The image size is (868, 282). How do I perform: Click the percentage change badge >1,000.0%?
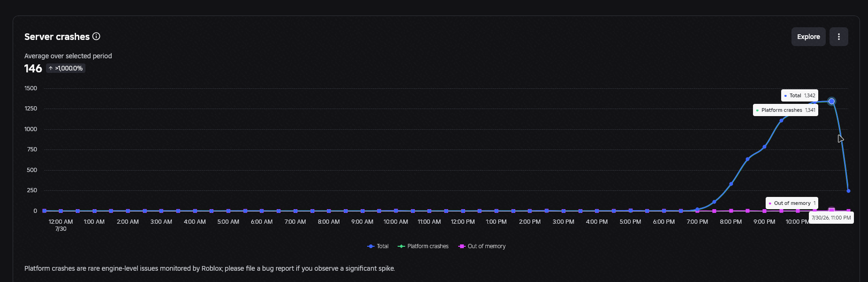coord(66,68)
